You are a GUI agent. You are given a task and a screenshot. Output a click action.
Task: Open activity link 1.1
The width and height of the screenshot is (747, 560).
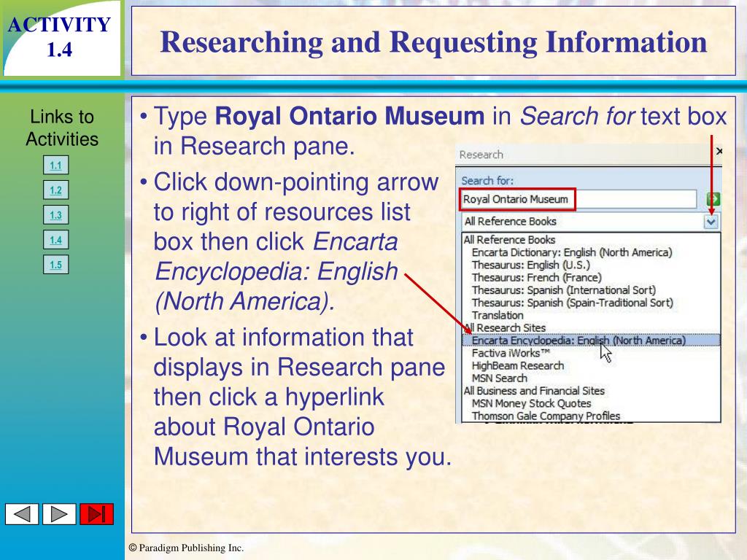click(x=55, y=166)
